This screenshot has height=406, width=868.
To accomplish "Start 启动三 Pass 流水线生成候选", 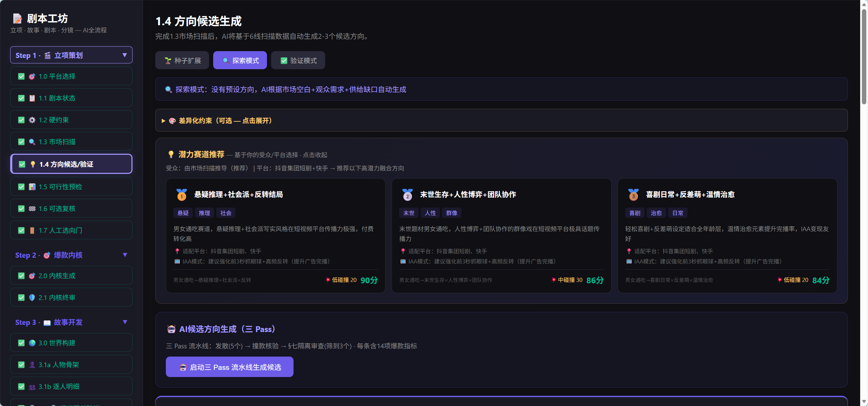I will [x=230, y=367].
